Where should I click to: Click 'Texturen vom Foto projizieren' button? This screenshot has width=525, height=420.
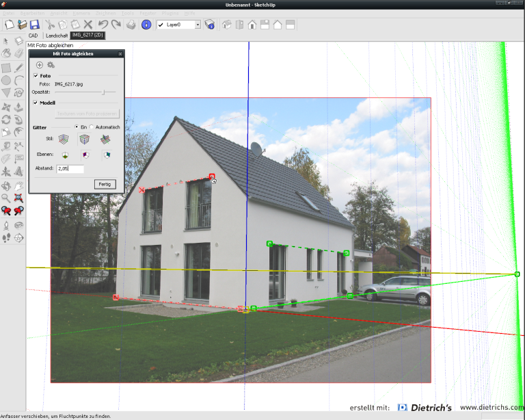pos(87,114)
